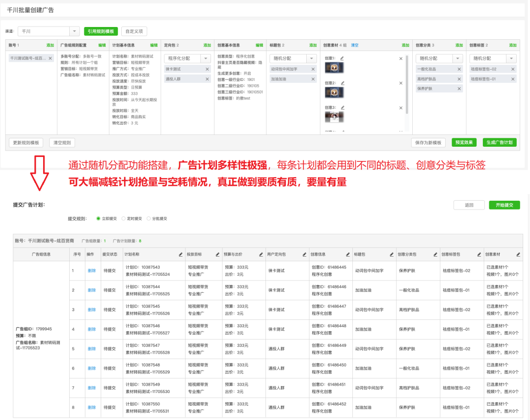
Task: Click 开始提交 button
Action: pyautogui.click(x=504, y=205)
